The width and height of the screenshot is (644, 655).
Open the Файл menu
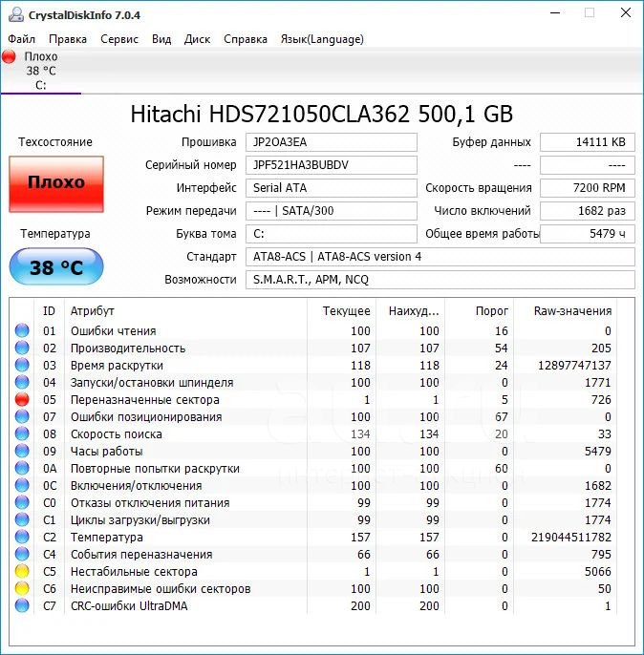tap(21, 39)
